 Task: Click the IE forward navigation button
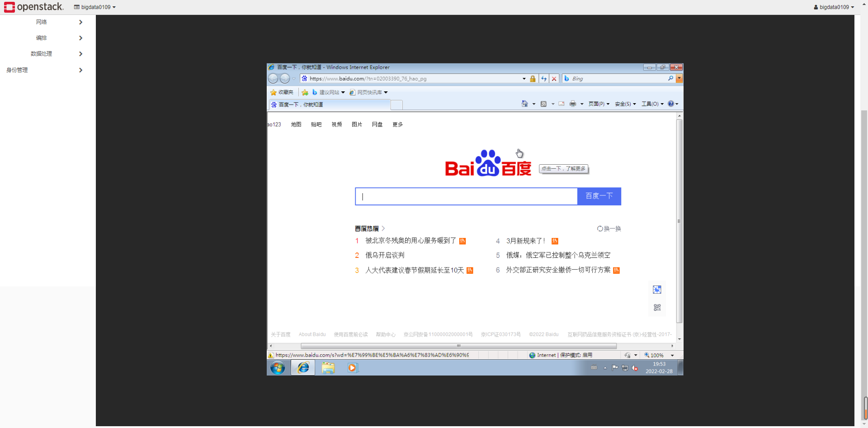(285, 79)
